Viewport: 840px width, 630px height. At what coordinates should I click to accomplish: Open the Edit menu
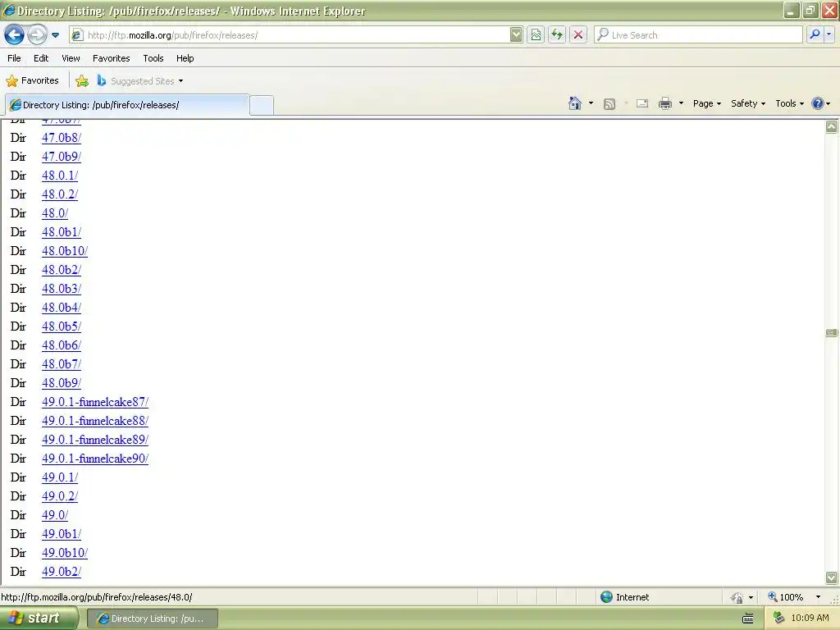41,58
